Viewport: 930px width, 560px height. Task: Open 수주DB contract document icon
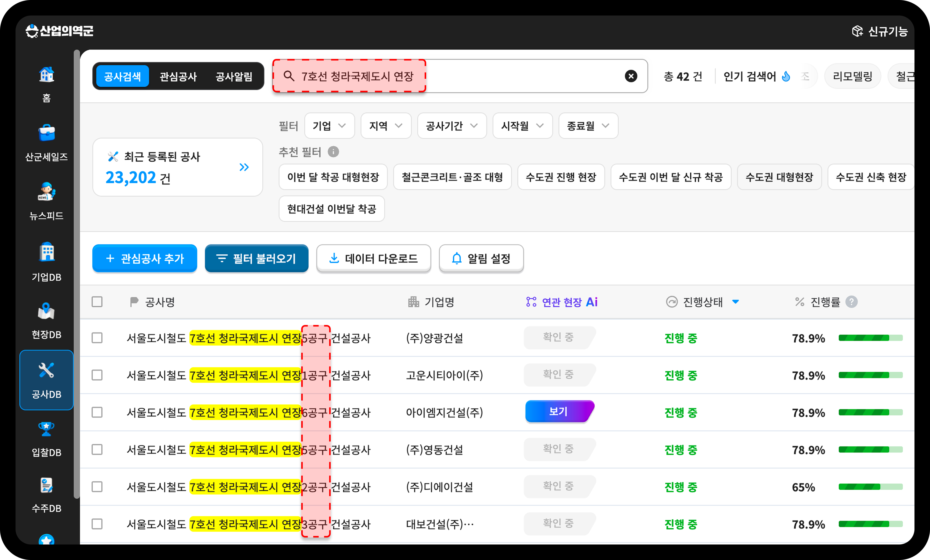pyautogui.click(x=46, y=486)
